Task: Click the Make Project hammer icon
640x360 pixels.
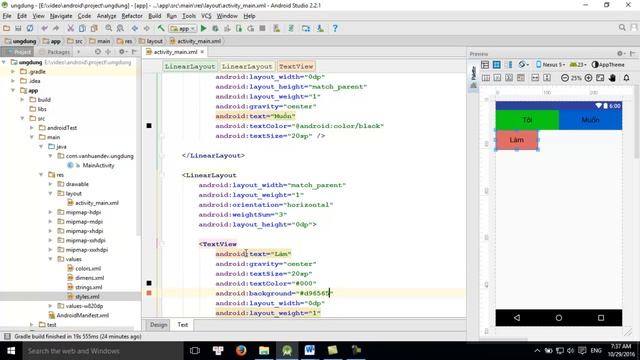Action: (161, 29)
